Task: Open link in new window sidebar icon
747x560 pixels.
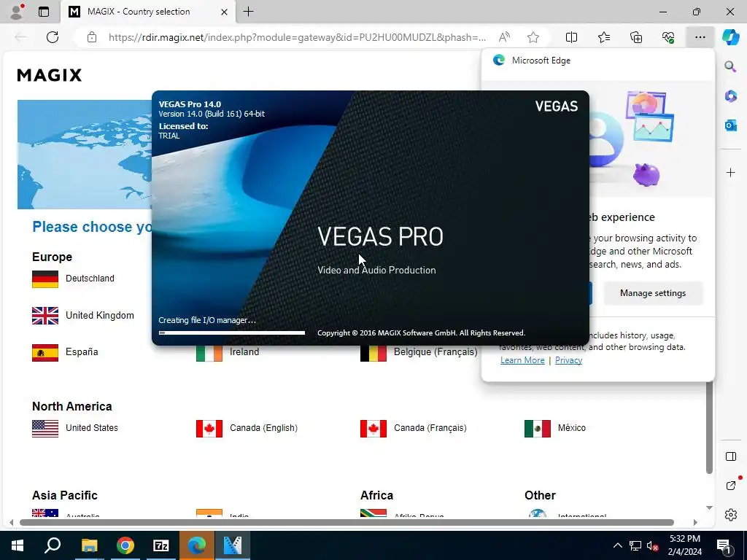Action: click(730, 485)
